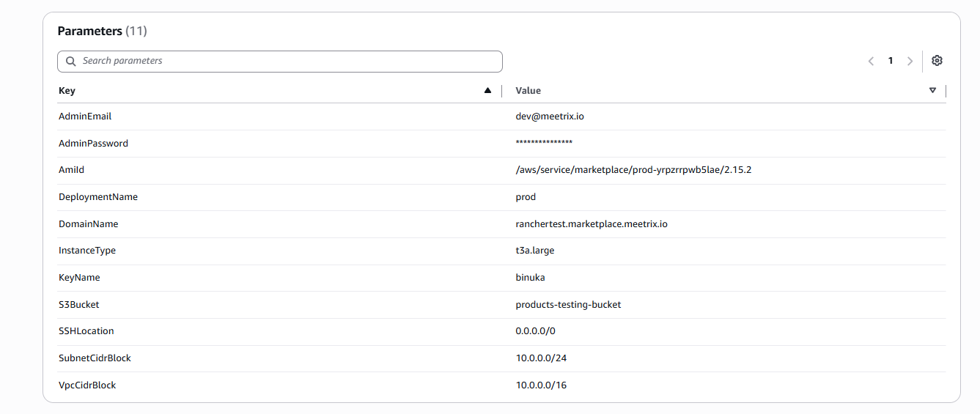The image size is (980, 414).
Task: Select the InstanceType key
Action: [87, 251]
